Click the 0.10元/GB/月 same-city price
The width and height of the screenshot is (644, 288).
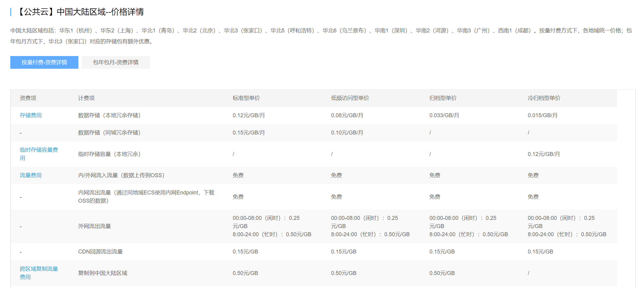click(x=347, y=133)
